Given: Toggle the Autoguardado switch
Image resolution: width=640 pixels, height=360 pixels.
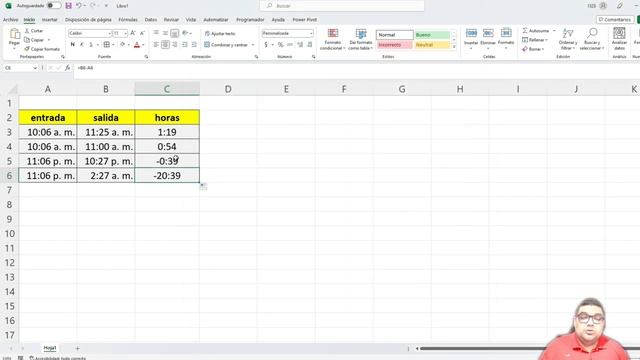Looking at the screenshot, I should pos(53,6).
